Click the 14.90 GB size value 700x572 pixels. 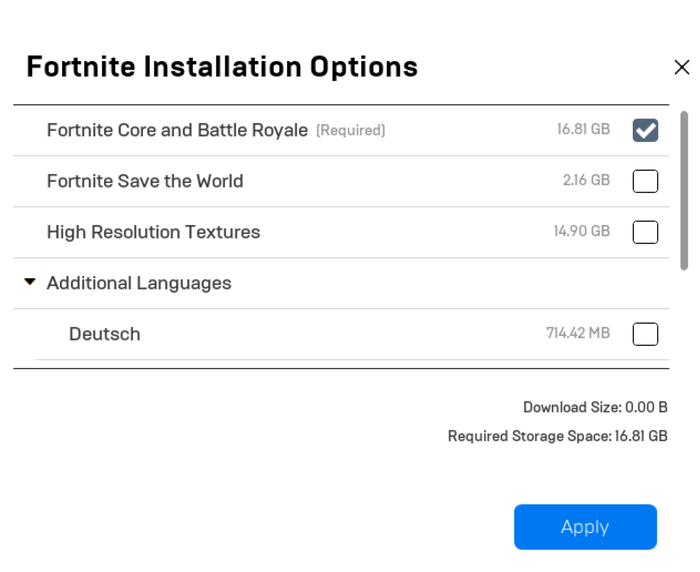[582, 231]
